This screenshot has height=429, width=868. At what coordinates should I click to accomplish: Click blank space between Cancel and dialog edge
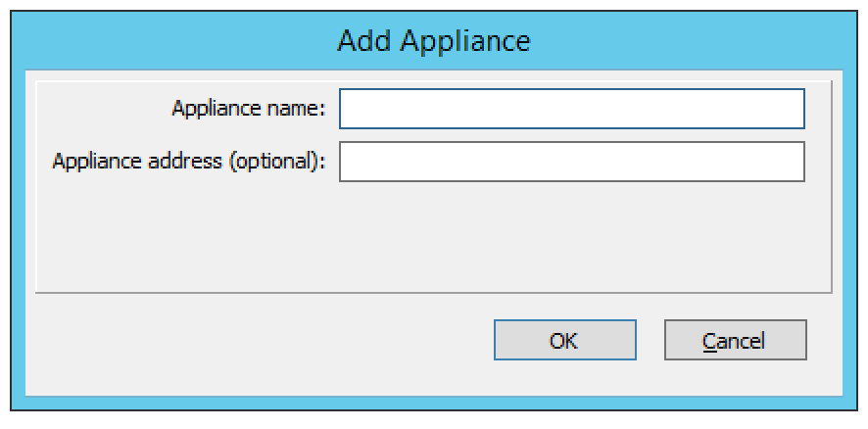coord(824,341)
